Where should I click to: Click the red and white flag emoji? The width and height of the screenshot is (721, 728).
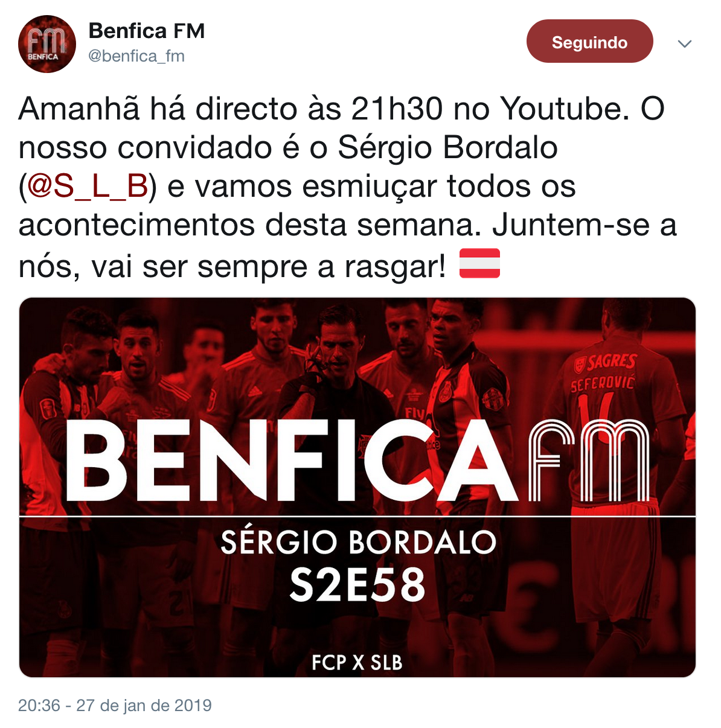click(479, 263)
